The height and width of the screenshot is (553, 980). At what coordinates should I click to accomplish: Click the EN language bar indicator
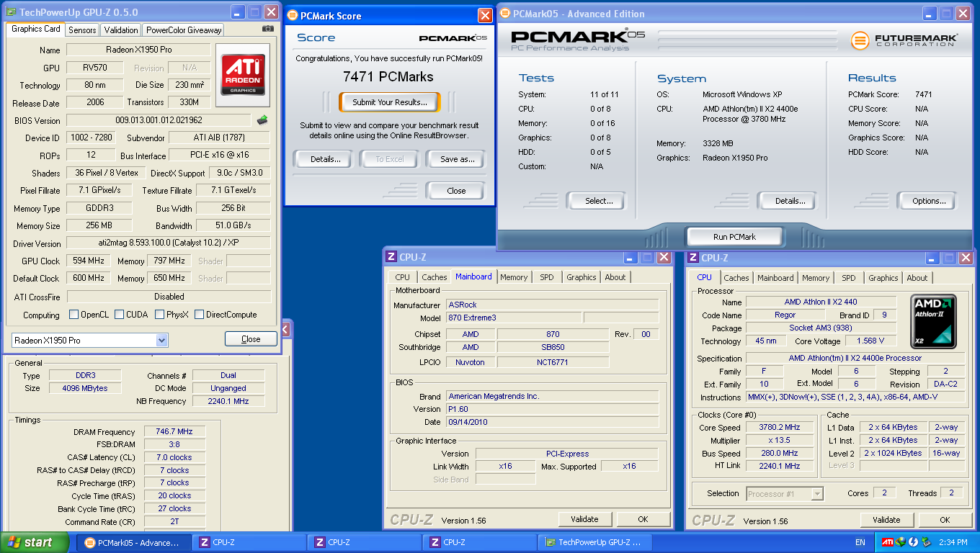(860, 542)
